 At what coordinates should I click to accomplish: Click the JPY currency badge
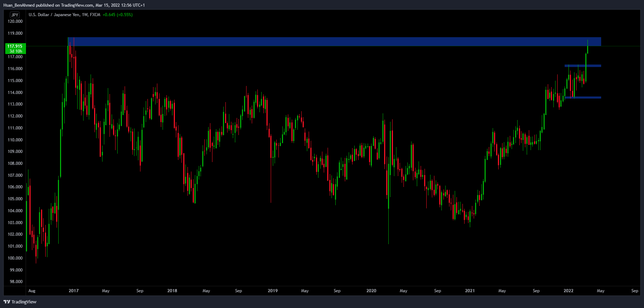point(15,15)
